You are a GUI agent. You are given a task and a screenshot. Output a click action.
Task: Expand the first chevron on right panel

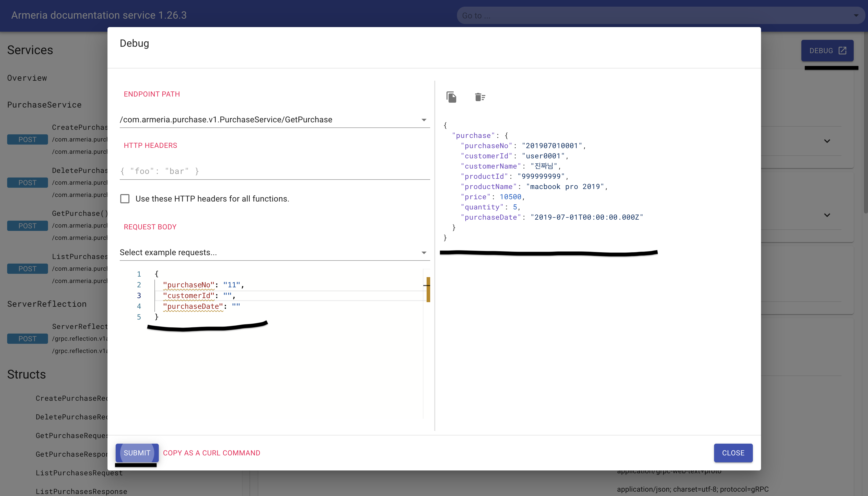point(827,141)
